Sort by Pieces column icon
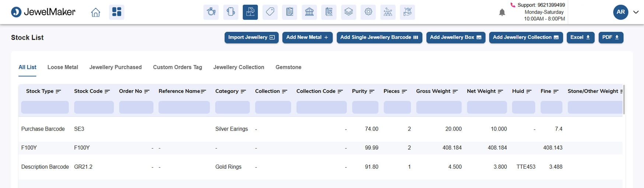Image resolution: width=644 pixels, height=188 pixels. pos(404,91)
